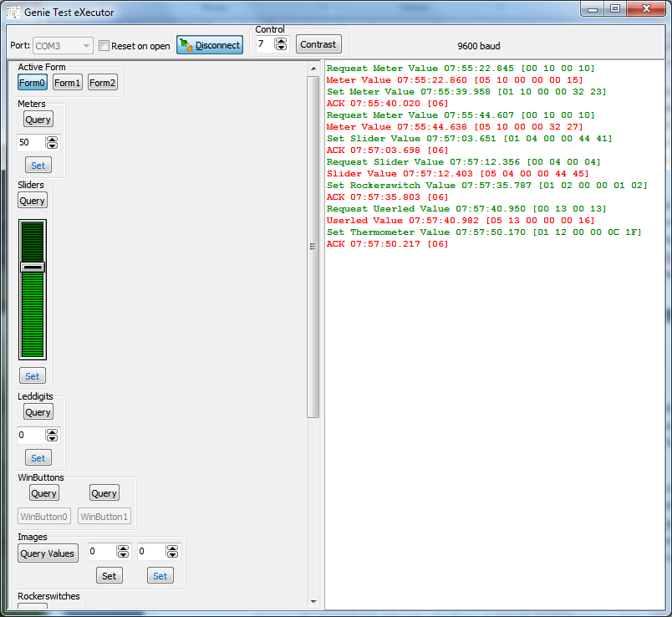Click the Control value field showing 7
The image size is (672, 617).
pos(265,43)
